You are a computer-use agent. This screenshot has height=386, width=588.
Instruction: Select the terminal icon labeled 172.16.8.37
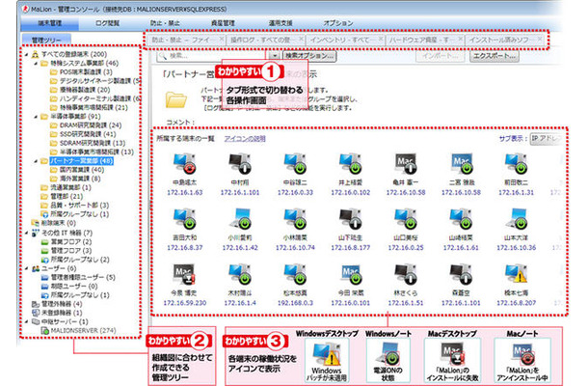[x=184, y=219]
